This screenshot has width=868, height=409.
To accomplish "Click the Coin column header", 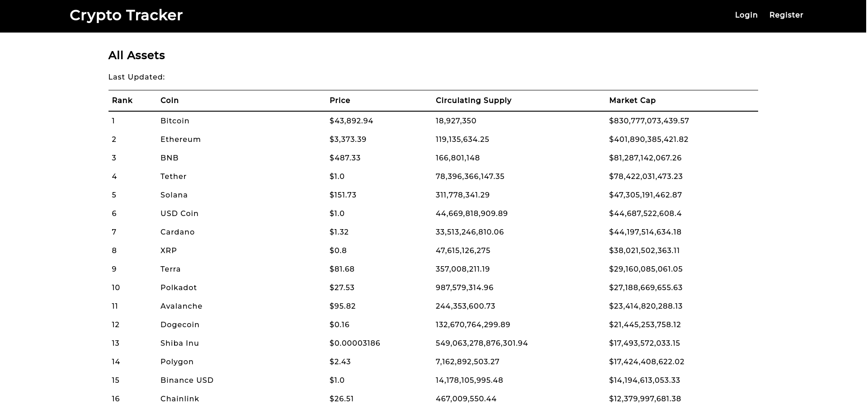I will tap(169, 100).
